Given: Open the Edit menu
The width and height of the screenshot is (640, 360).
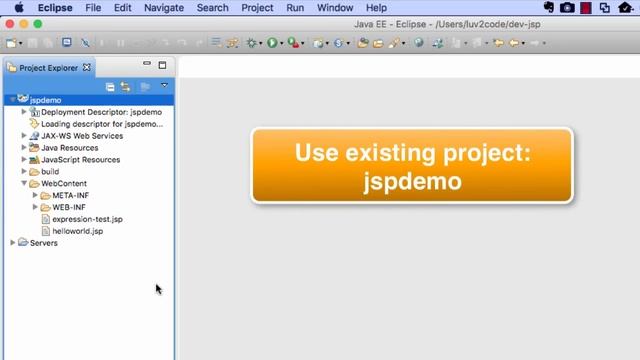Looking at the screenshot, I should (122, 8).
